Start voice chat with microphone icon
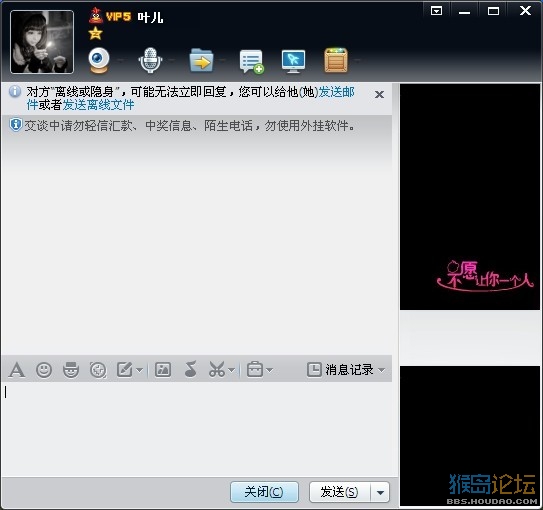The image size is (543, 510). pos(150,60)
